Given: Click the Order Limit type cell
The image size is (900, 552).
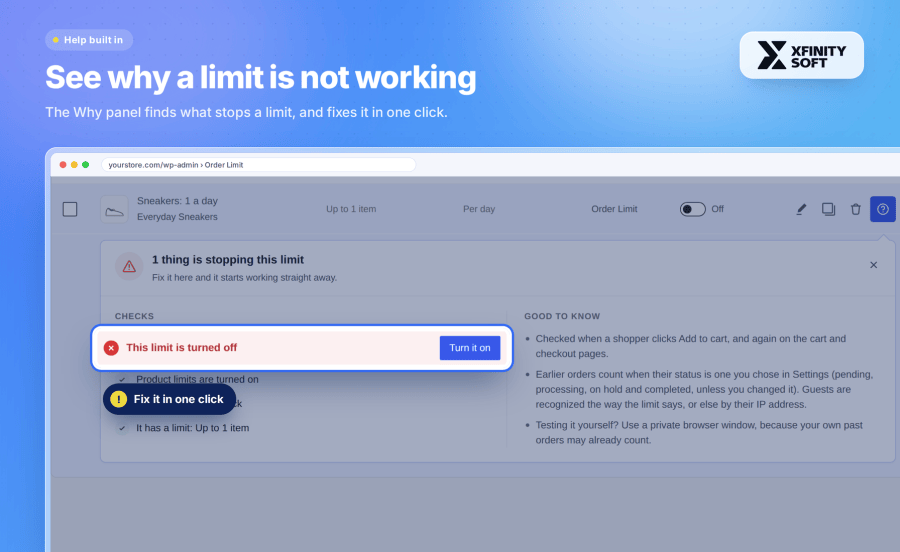Looking at the screenshot, I should click(x=614, y=209).
